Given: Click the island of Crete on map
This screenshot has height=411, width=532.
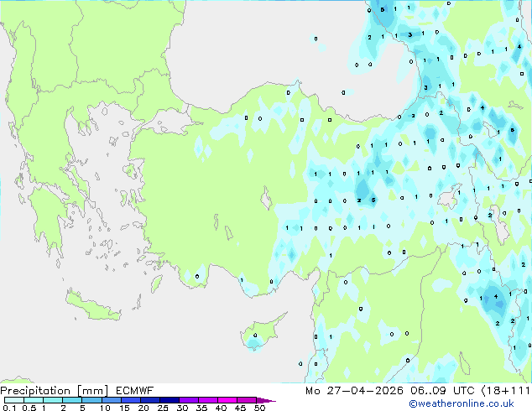Looking at the screenshot, I should pyautogui.click(x=93, y=306).
